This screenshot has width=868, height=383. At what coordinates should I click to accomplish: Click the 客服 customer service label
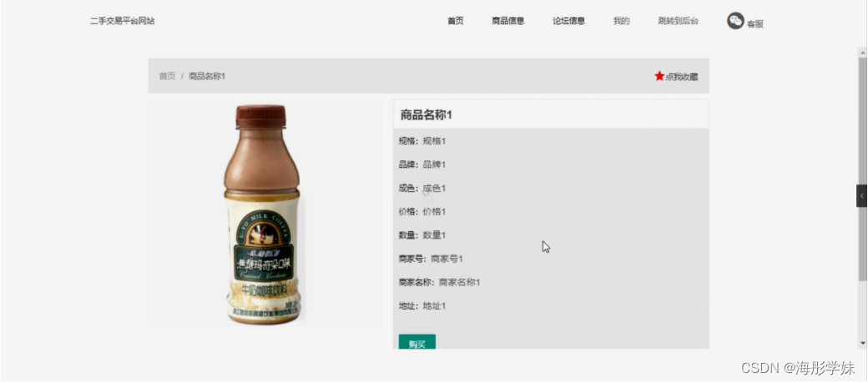click(755, 24)
